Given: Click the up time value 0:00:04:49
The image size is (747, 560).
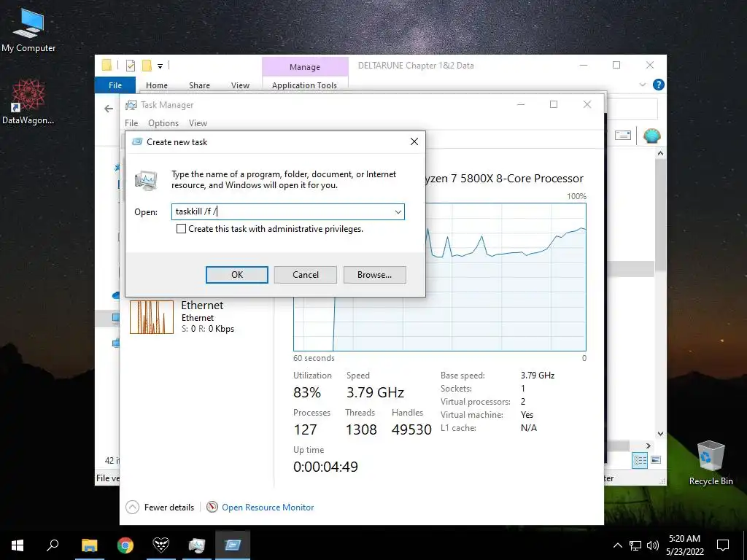Looking at the screenshot, I should (x=325, y=467).
